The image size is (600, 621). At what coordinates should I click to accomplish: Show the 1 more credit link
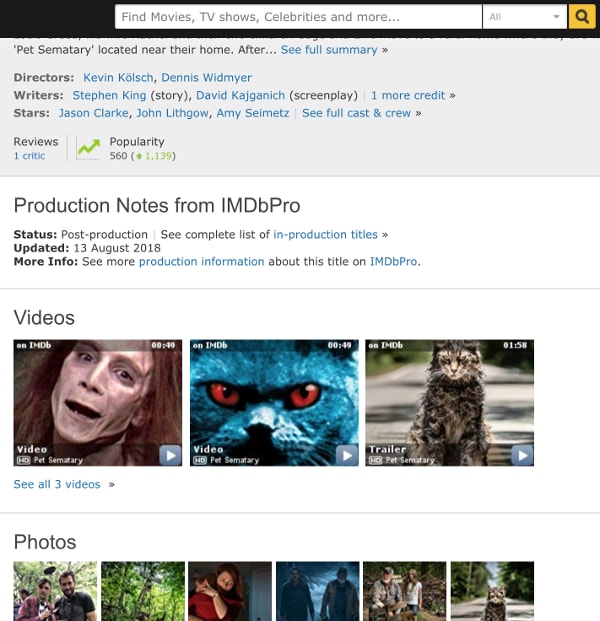pyautogui.click(x=408, y=95)
